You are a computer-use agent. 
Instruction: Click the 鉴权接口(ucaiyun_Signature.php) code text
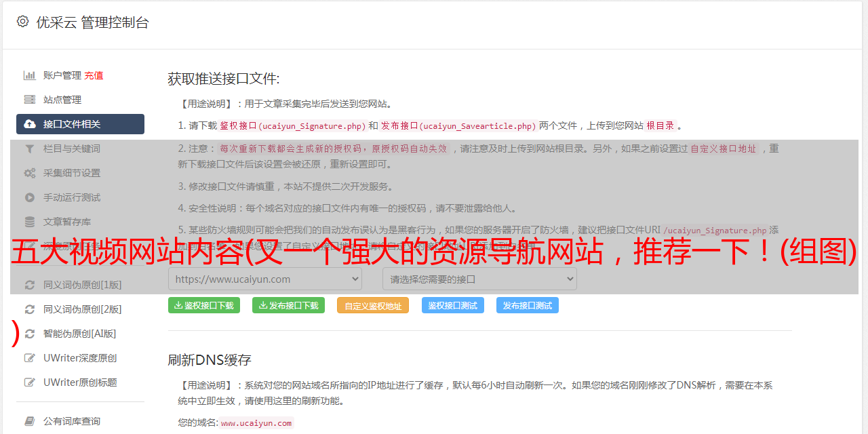292,125
